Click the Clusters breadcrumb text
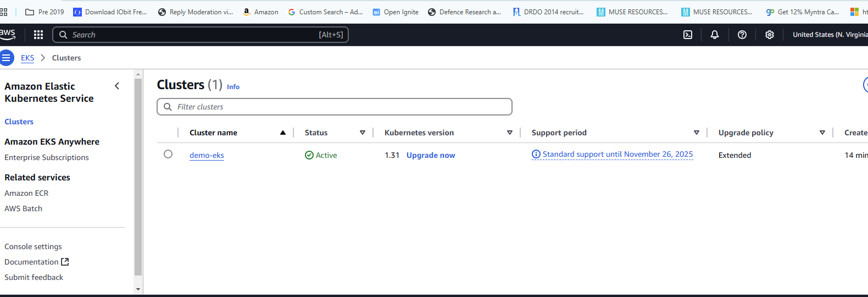Viewport: 868px width, 297px height. [x=66, y=58]
